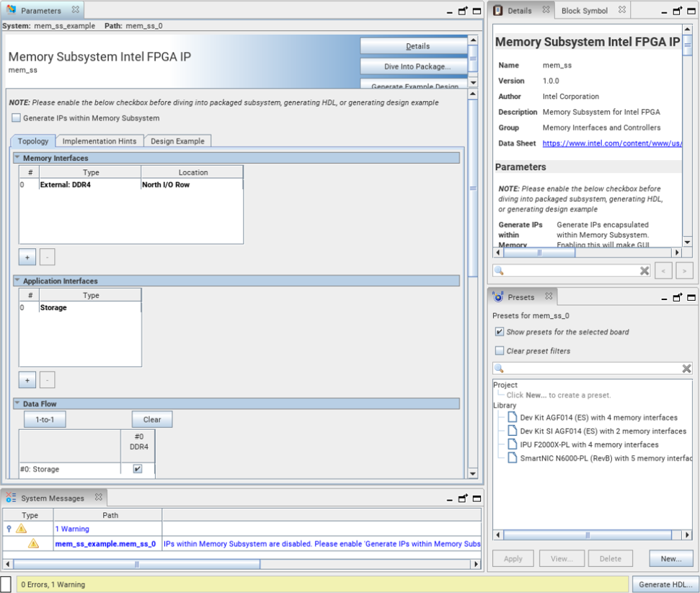Click the Generate Example Design button
Screen dimensions: 700x593
coord(414,84)
